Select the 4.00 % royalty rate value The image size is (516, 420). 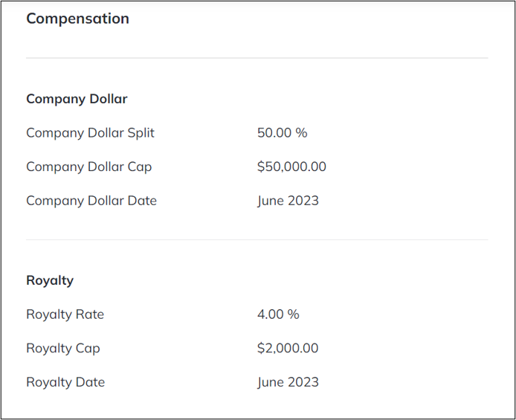278,314
